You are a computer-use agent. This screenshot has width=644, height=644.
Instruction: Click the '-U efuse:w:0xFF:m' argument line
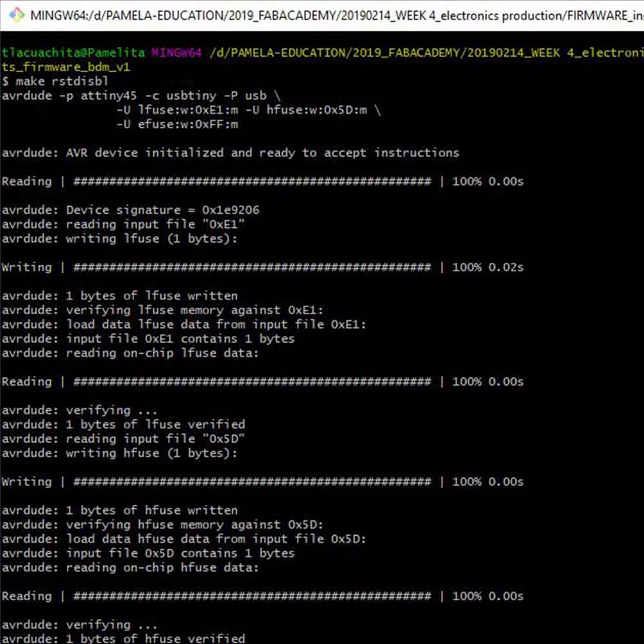(177, 124)
